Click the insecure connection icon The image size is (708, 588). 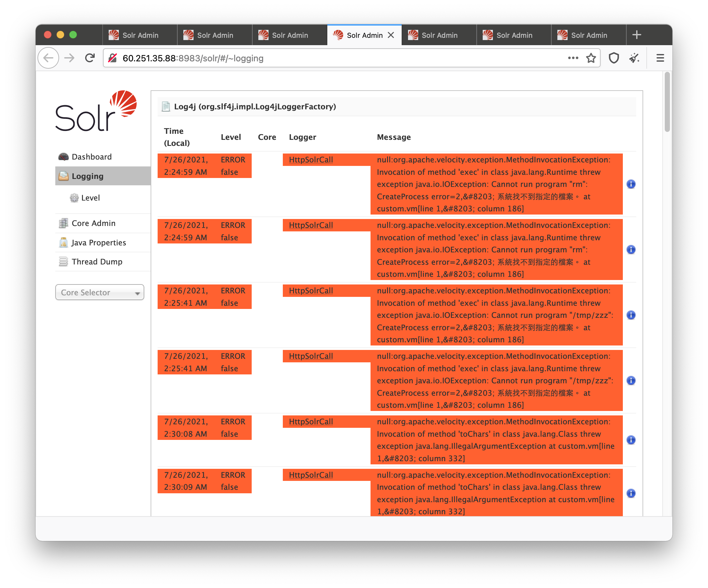coord(112,58)
